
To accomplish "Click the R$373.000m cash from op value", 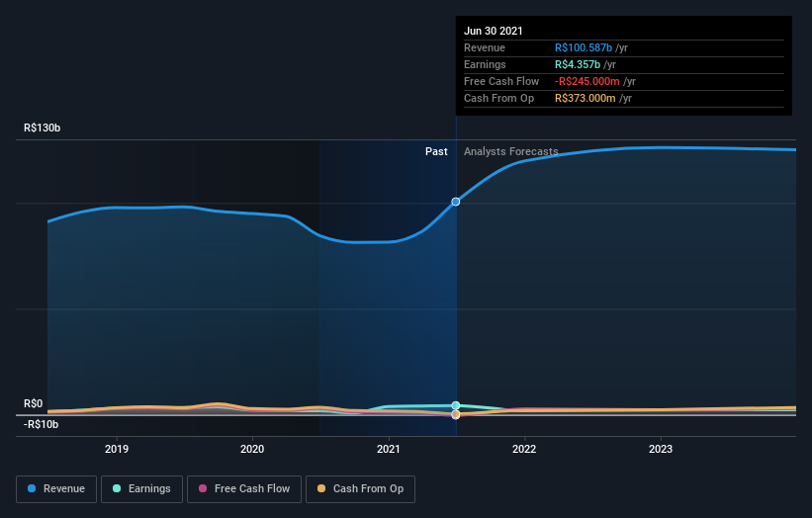I will 586,98.
